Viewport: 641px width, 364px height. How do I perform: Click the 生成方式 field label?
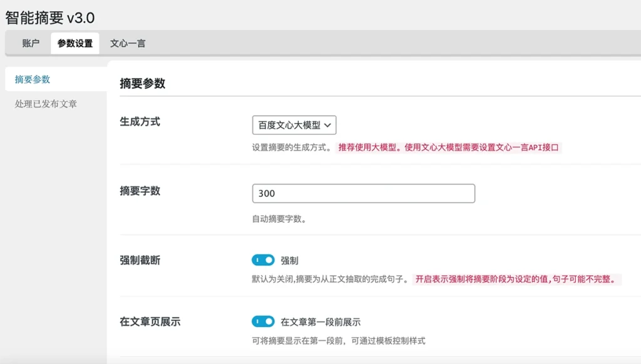(x=140, y=121)
